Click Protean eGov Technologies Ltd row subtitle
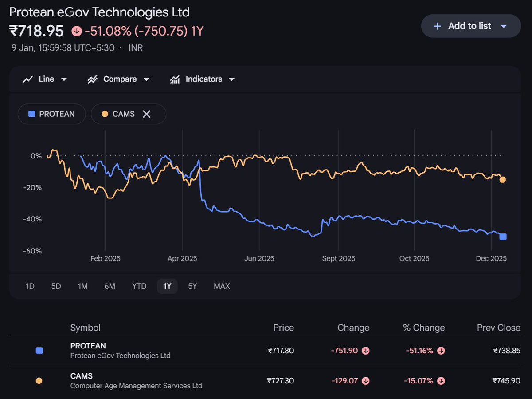532x399 pixels. (x=120, y=356)
